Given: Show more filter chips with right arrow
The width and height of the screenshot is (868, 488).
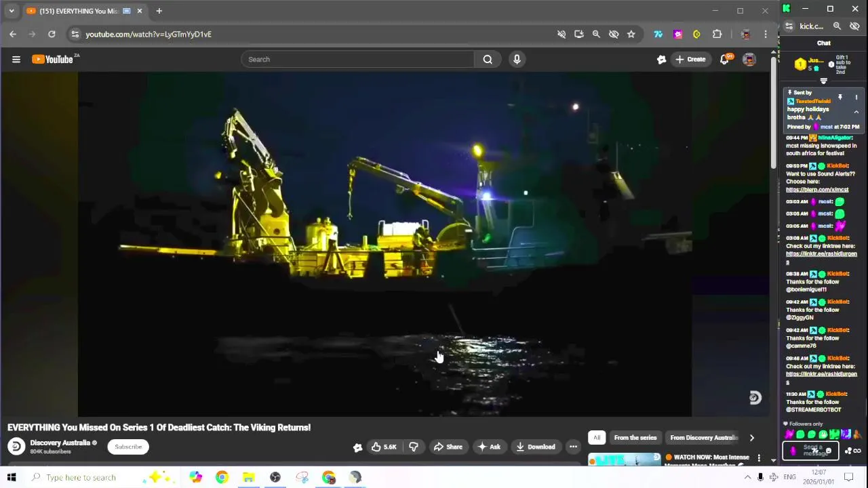Looking at the screenshot, I should pyautogui.click(x=751, y=438).
